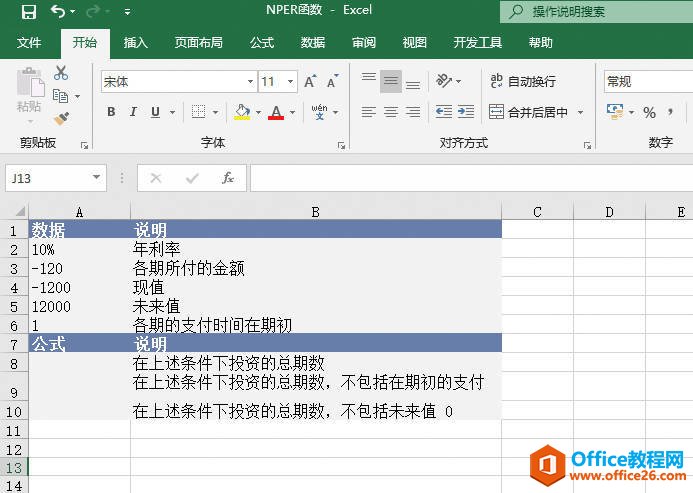Click the Decrease Indent icon
The width and height of the screenshot is (693, 493).
coord(444,112)
